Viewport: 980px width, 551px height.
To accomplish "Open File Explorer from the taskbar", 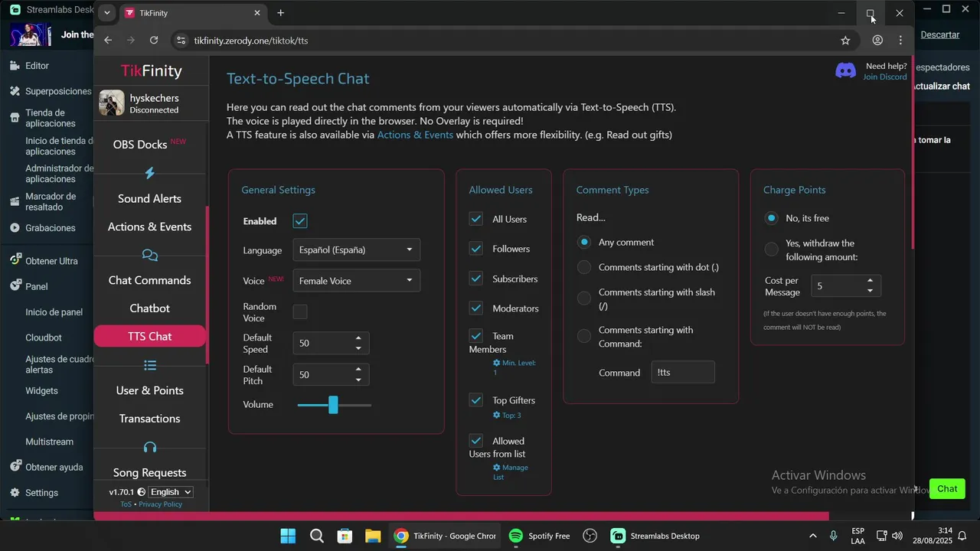I will (x=373, y=536).
